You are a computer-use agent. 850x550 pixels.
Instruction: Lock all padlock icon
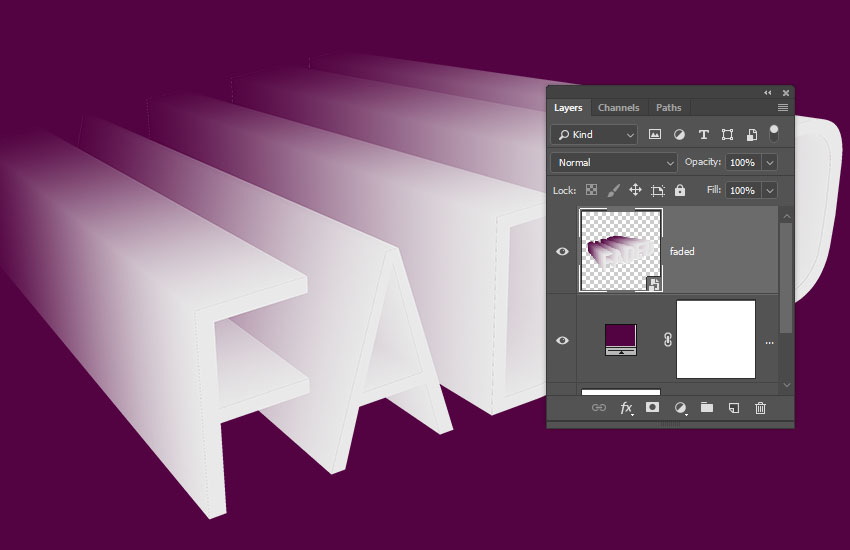(x=680, y=190)
